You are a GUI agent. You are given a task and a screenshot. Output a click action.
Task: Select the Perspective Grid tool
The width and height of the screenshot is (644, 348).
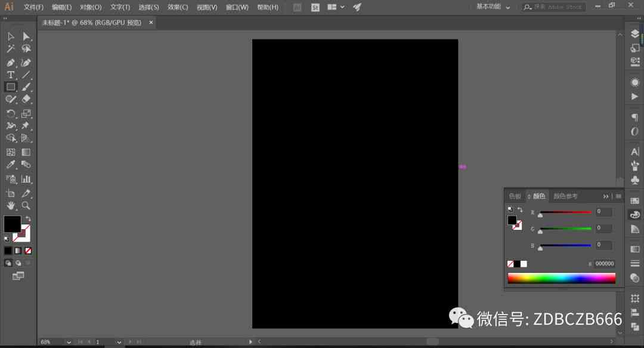26,138
